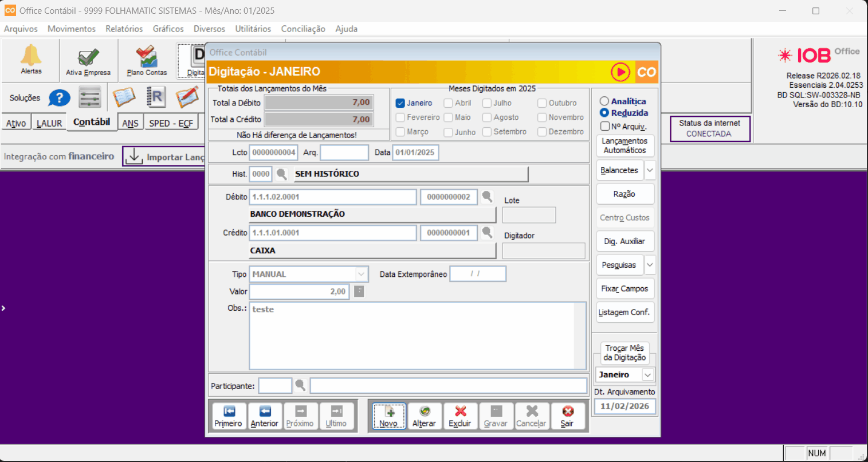Search Débito account with magnifier icon
The image size is (868, 462).
pyautogui.click(x=487, y=197)
